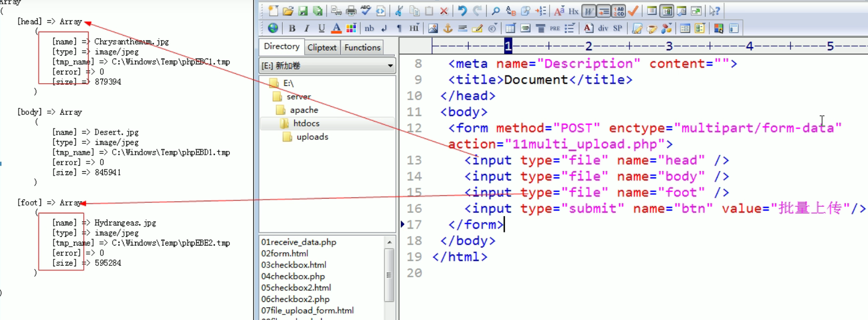
Task: View in browser globe icon
Action: point(273,28)
